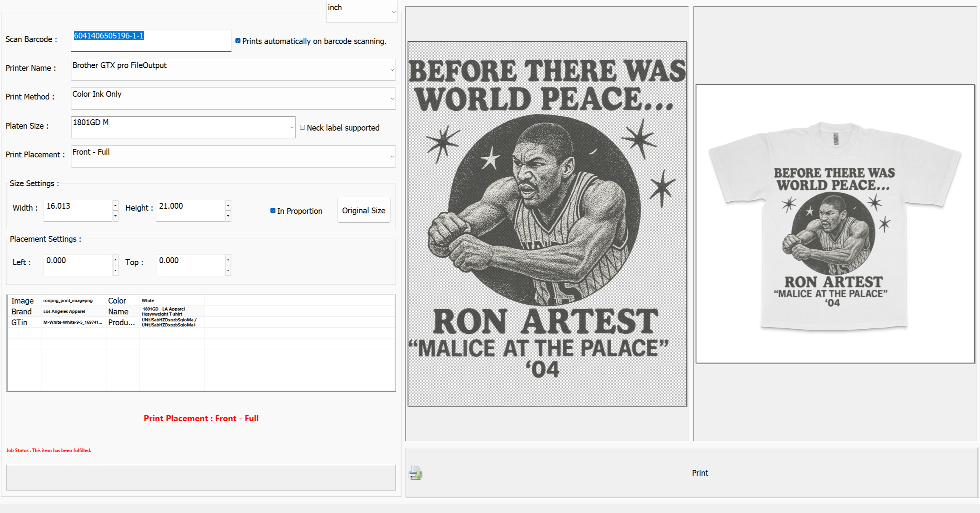
Task: Increase Height with the up arrow
Action: (x=228, y=205)
